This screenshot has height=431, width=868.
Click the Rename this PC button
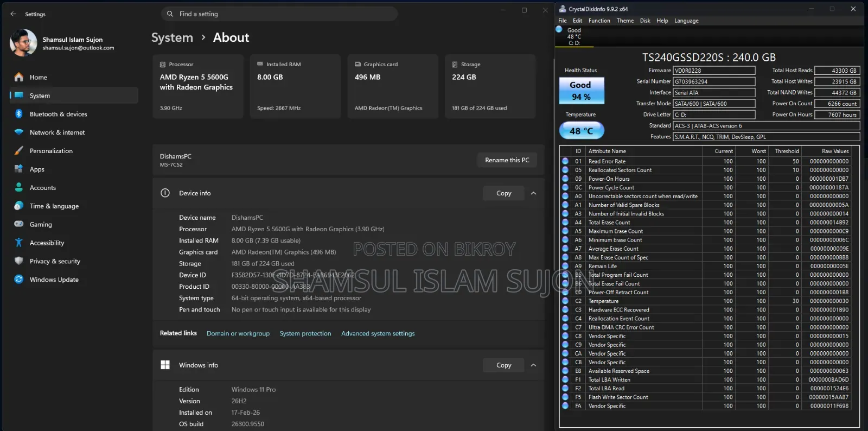[x=507, y=160]
